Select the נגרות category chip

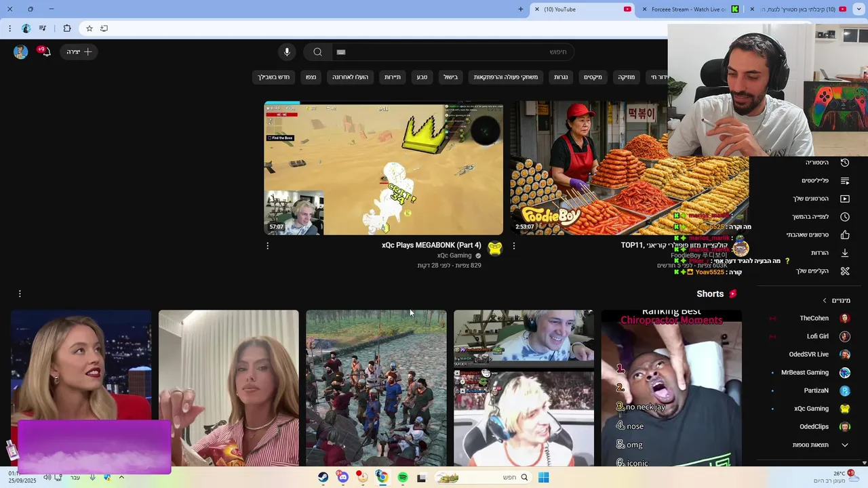point(561,77)
